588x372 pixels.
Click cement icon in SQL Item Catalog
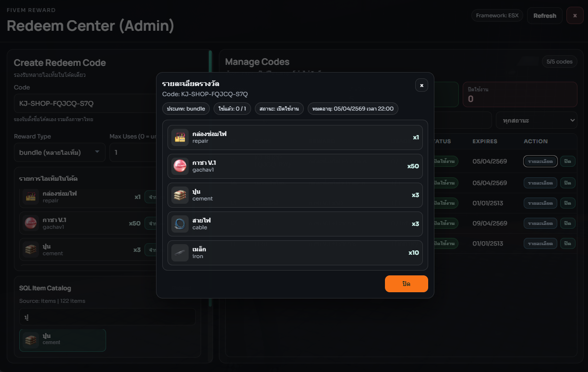[x=31, y=340]
